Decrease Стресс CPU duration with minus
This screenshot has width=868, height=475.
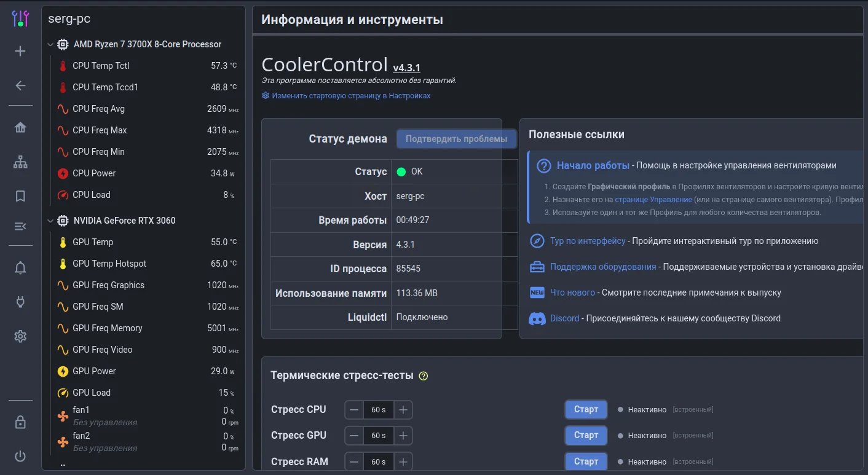(x=354, y=410)
